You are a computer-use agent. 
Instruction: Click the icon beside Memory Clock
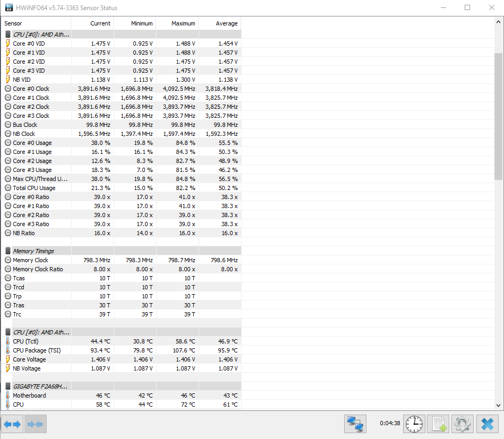[8, 260]
